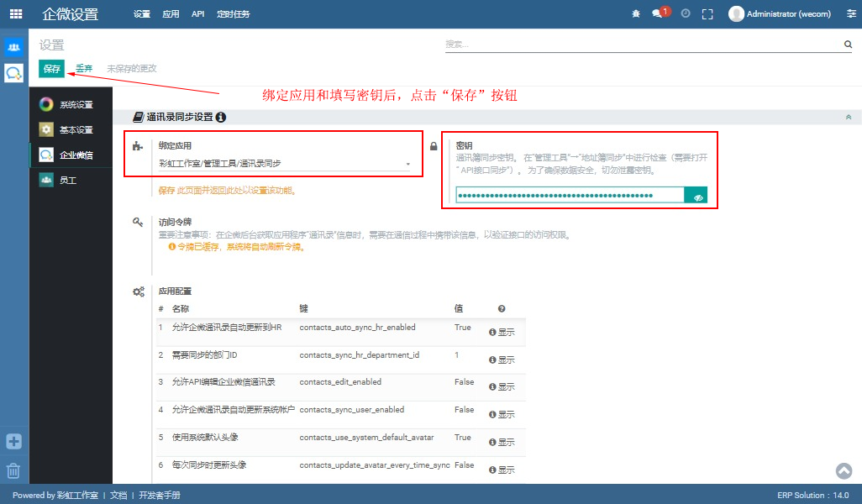Open the activities clock icon
The width and height of the screenshot is (862, 504).
point(686,13)
